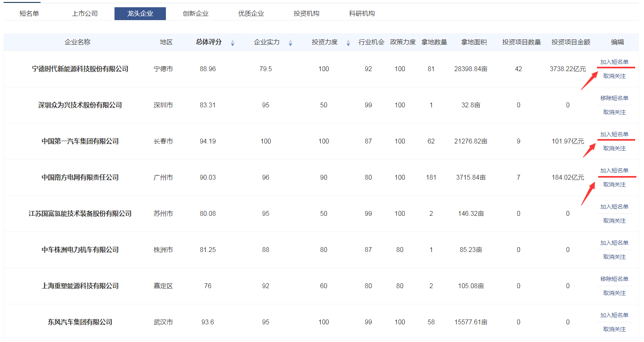
Task: Sort by 投资力度 arrow icon
Action: pyautogui.click(x=348, y=43)
